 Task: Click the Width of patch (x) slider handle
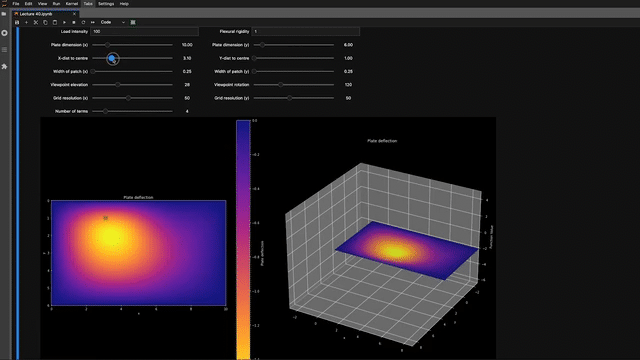93,71
